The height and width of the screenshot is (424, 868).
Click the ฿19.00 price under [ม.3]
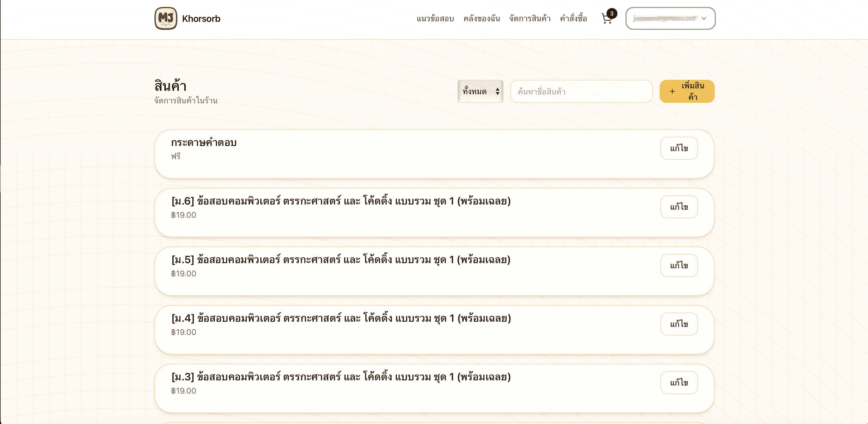(x=183, y=391)
